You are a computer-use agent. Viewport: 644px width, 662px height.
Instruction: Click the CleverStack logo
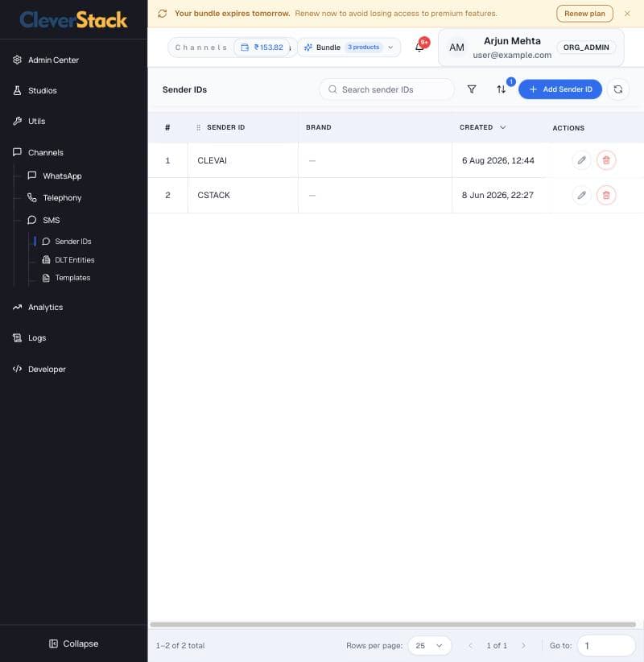click(73, 19)
